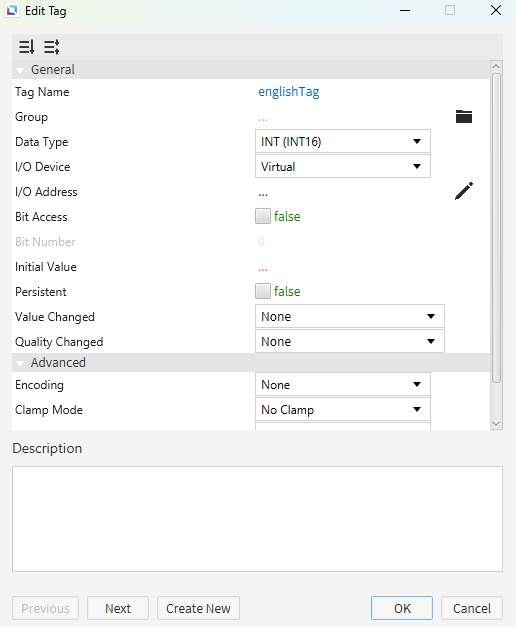Viewport: 516px width, 627px height.
Task: Click the categorized view toolbar icon
Action: (x=52, y=47)
